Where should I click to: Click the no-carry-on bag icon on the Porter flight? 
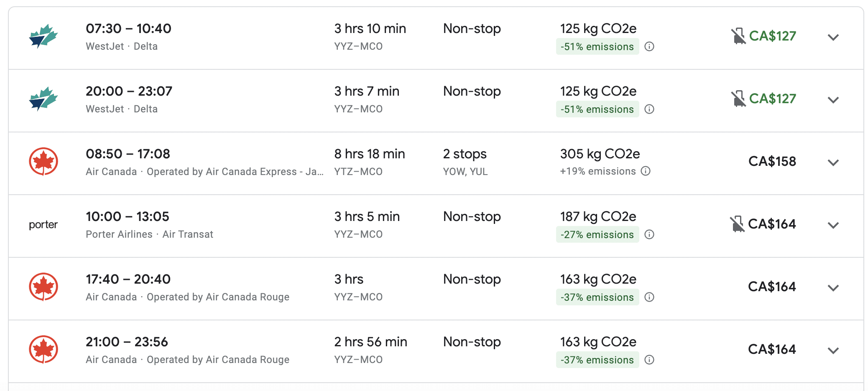[x=737, y=224]
